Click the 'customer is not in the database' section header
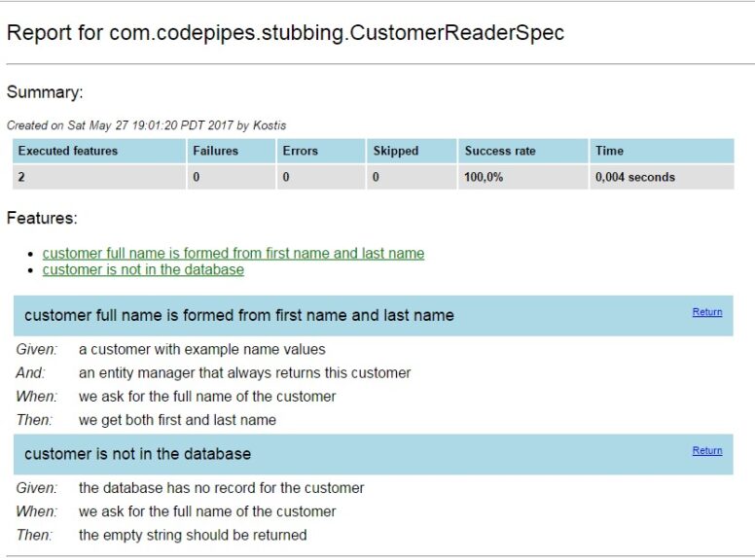 click(x=374, y=454)
